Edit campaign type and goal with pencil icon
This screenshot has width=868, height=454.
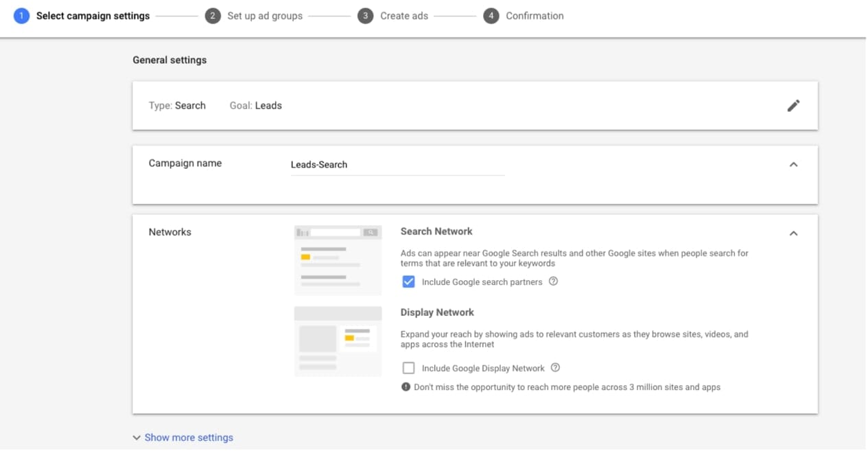793,106
